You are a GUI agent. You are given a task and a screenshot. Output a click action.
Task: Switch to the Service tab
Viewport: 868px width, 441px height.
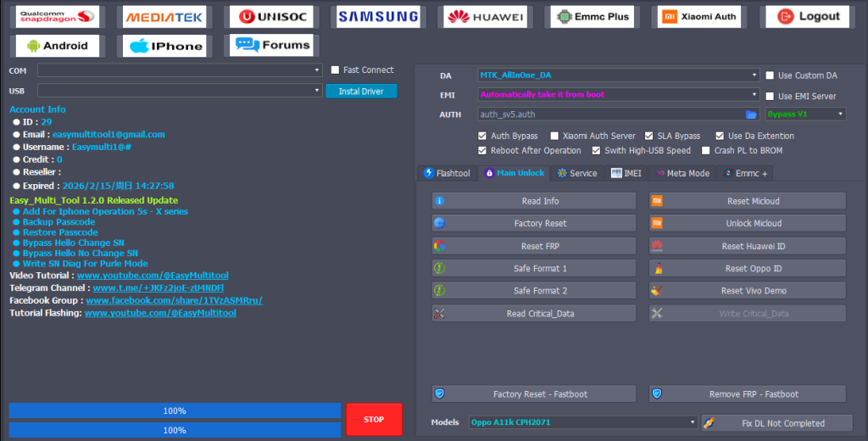tap(577, 173)
